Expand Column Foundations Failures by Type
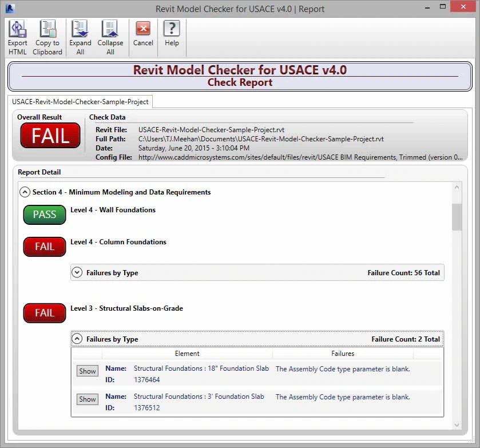This screenshot has height=448, width=480. point(77,273)
